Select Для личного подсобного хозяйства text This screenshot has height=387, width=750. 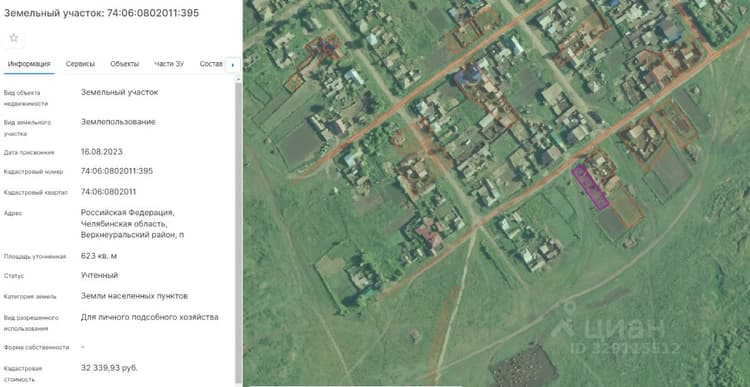click(150, 317)
